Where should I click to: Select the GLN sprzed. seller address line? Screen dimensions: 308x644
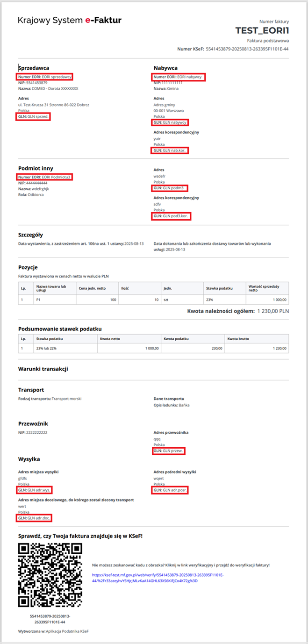33,117
